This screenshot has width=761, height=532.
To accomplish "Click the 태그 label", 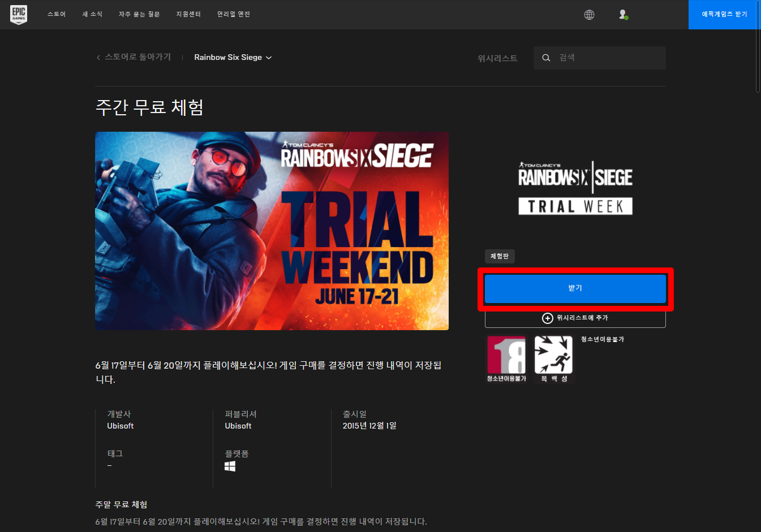I will click(115, 453).
